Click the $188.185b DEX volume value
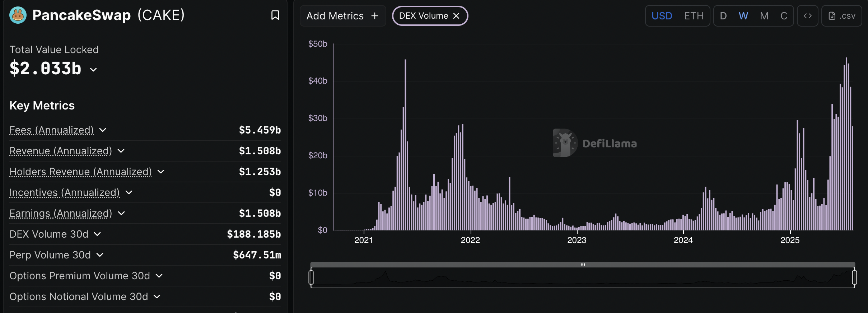The width and height of the screenshot is (868, 313). pyautogui.click(x=254, y=234)
